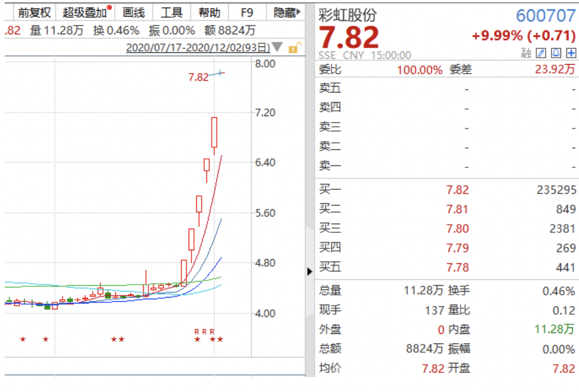Click the 买一 volume 235295
The image size is (579, 392).
pyautogui.click(x=556, y=190)
